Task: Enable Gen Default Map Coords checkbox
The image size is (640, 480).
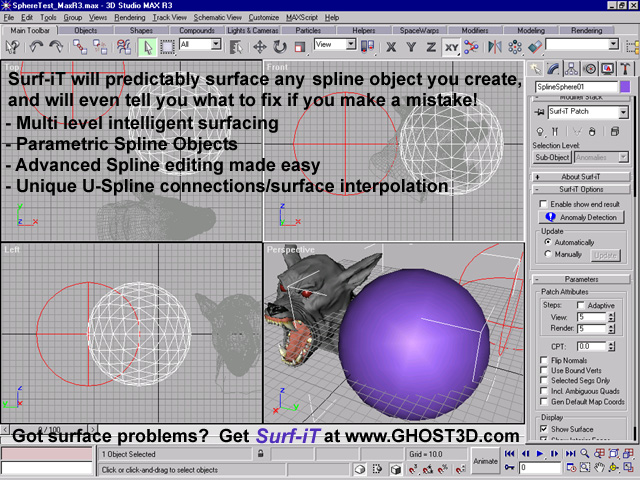Action: [544, 402]
